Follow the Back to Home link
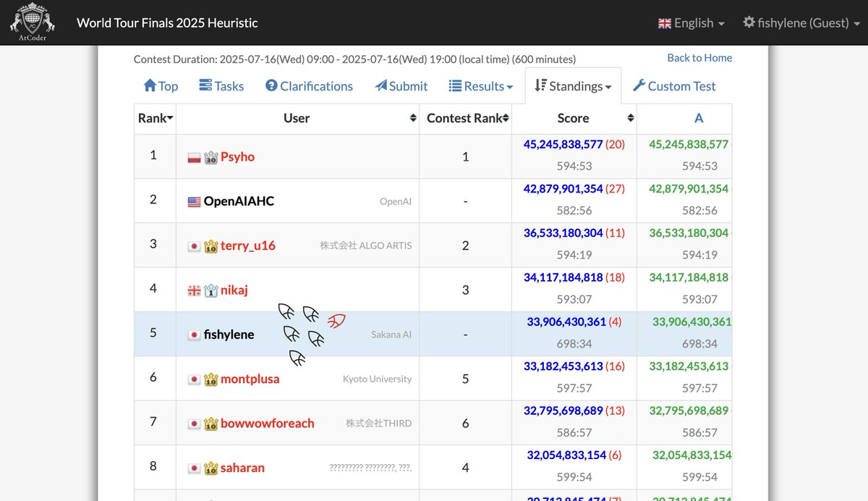Screen dimensions: 868x501 click(x=699, y=58)
